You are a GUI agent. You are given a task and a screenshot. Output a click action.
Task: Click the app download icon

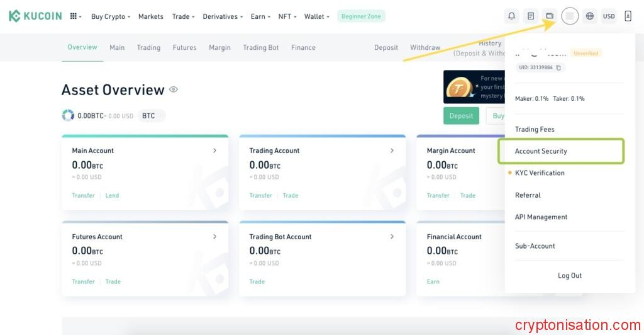point(628,16)
